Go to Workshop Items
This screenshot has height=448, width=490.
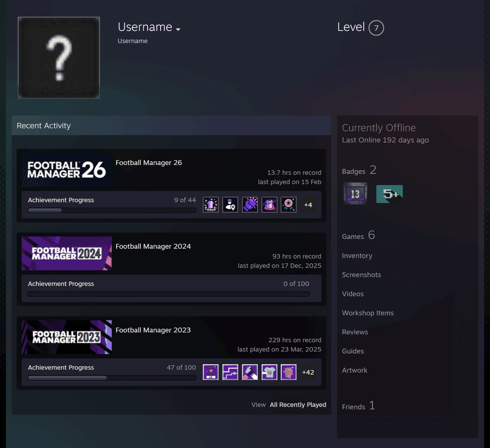pyautogui.click(x=368, y=313)
